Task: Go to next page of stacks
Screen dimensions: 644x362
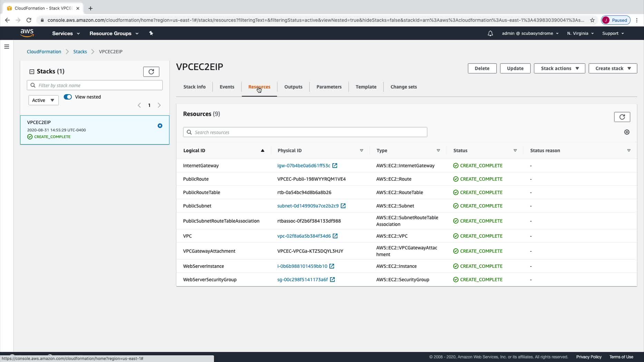Action: tap(159, 105)
